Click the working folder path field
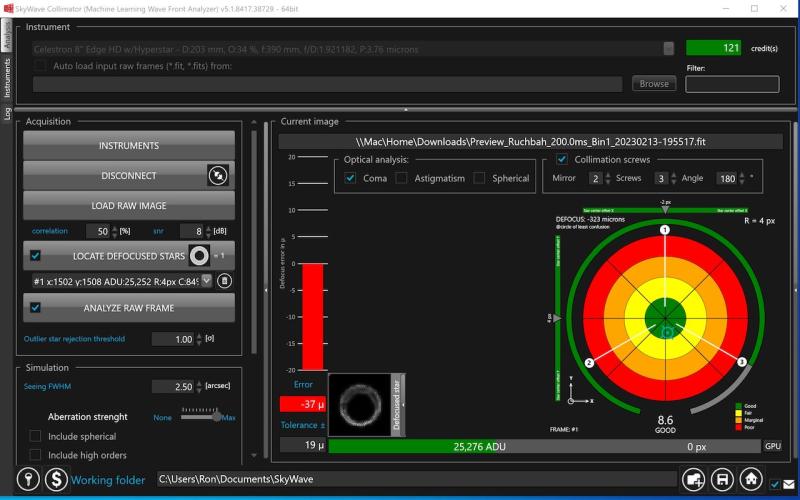This screenshot has height=500, width=800. (x=416, y=479)
